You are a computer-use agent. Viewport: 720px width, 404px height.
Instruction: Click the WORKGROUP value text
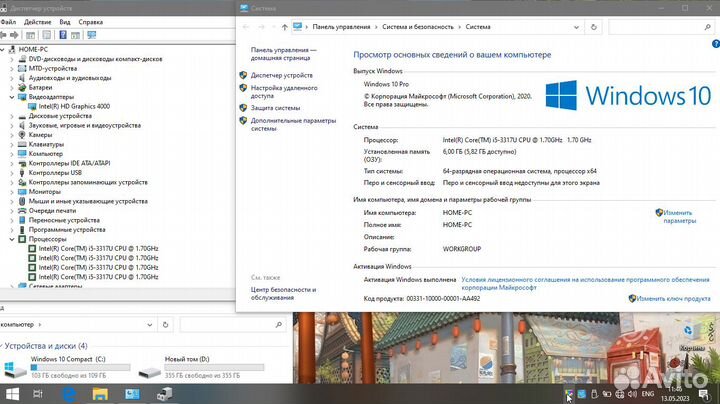coord(462,249)
